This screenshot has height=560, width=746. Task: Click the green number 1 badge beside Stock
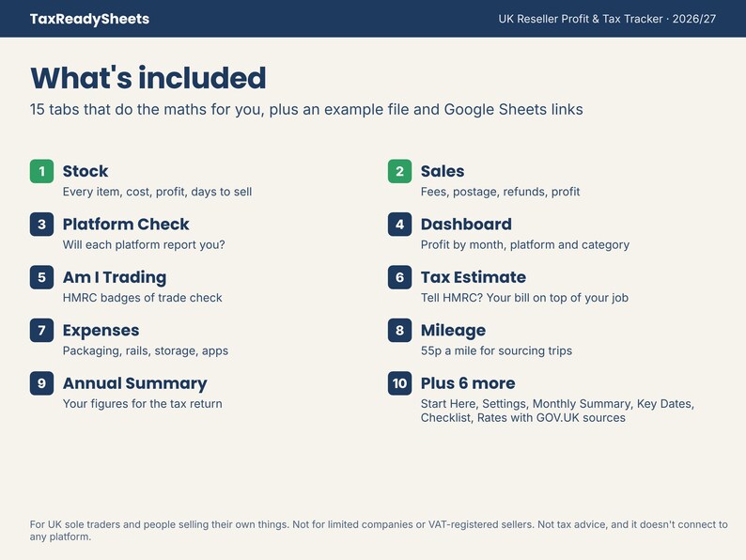click(x=42, y=171)
